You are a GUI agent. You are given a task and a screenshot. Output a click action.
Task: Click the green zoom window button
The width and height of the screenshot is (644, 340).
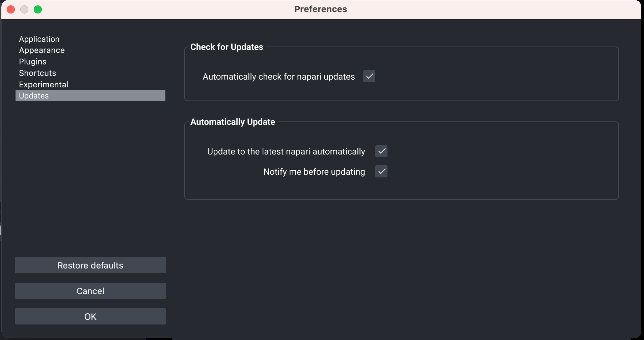pos(38,9)
